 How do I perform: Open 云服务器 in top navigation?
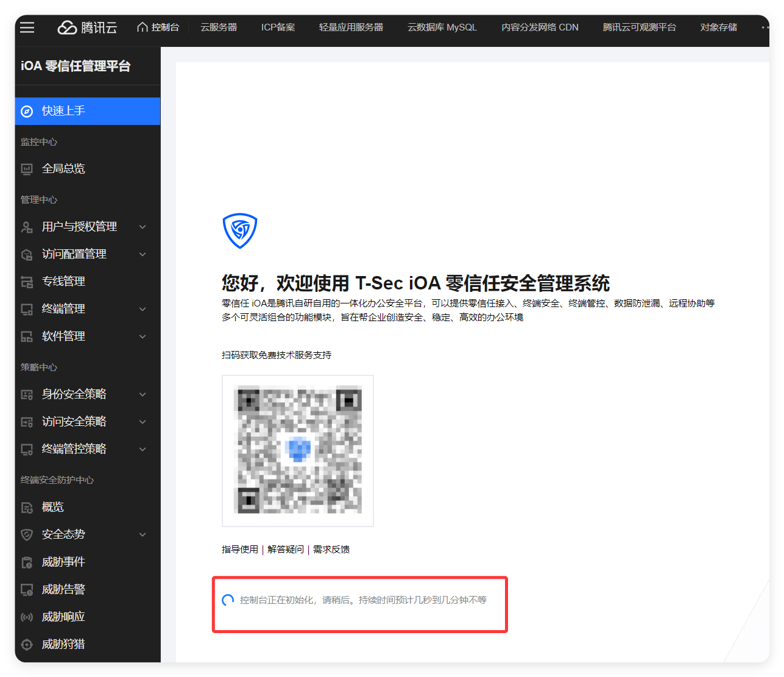pos(219,27)
